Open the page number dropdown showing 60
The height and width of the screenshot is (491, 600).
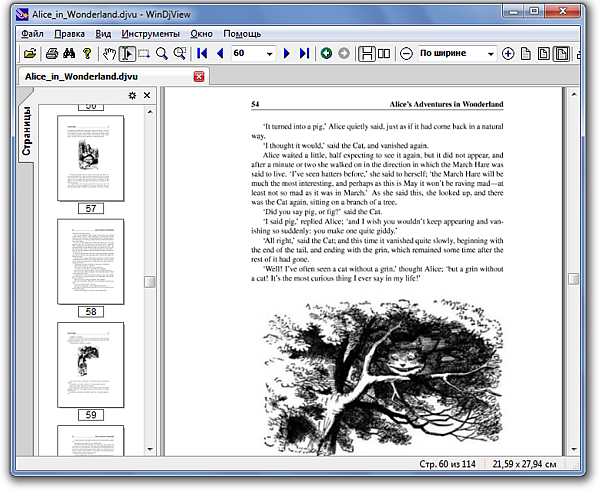pyautogui.click(x=269, y=53)
